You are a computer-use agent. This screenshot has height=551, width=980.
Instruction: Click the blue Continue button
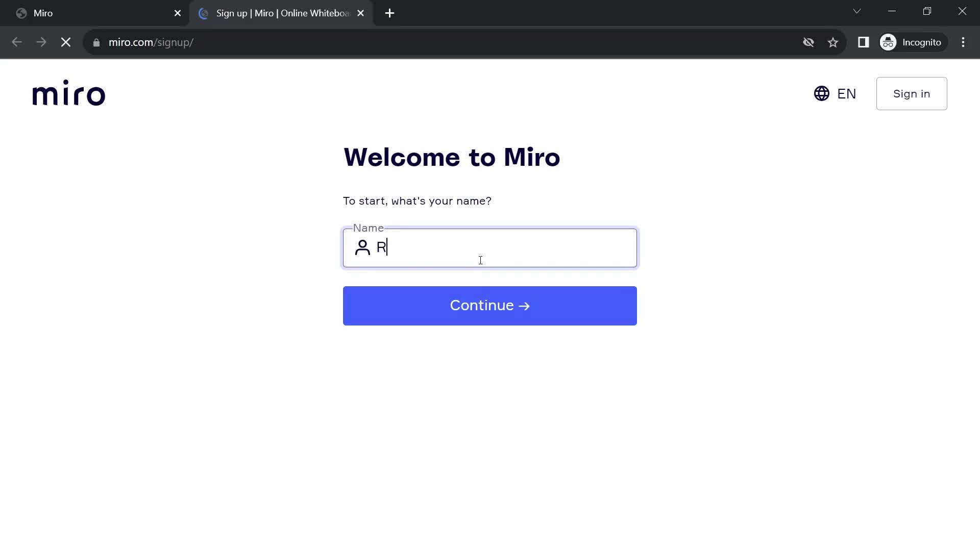tap(490, 306)
